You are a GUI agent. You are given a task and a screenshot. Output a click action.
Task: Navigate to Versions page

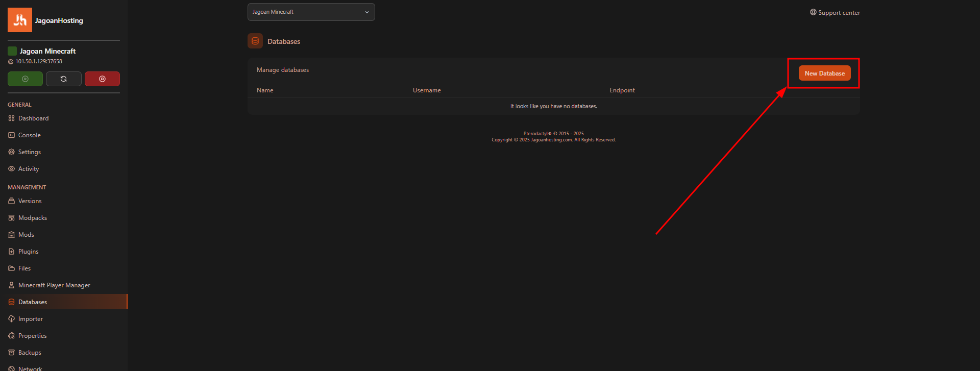[x=64, y=201]
